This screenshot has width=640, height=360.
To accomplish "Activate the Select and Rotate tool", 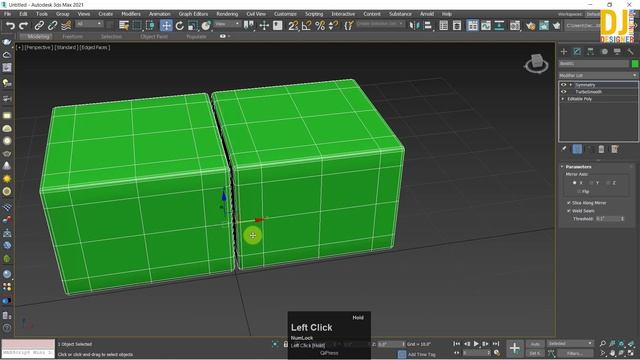I will pos(180,26).
